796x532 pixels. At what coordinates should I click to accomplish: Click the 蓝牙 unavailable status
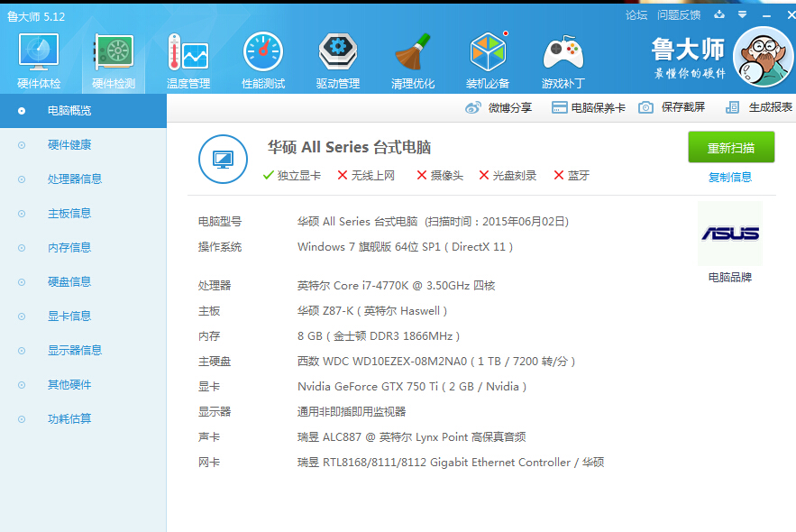(x=572, y=176)
